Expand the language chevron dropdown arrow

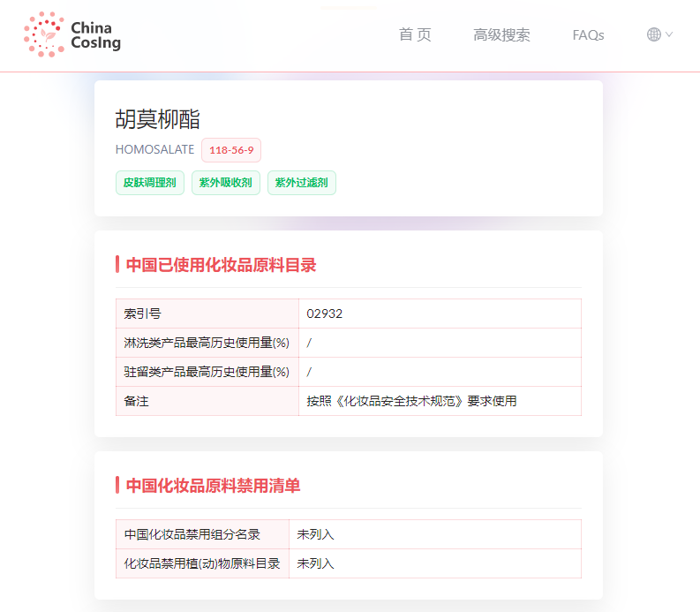(x=669, y=34)
